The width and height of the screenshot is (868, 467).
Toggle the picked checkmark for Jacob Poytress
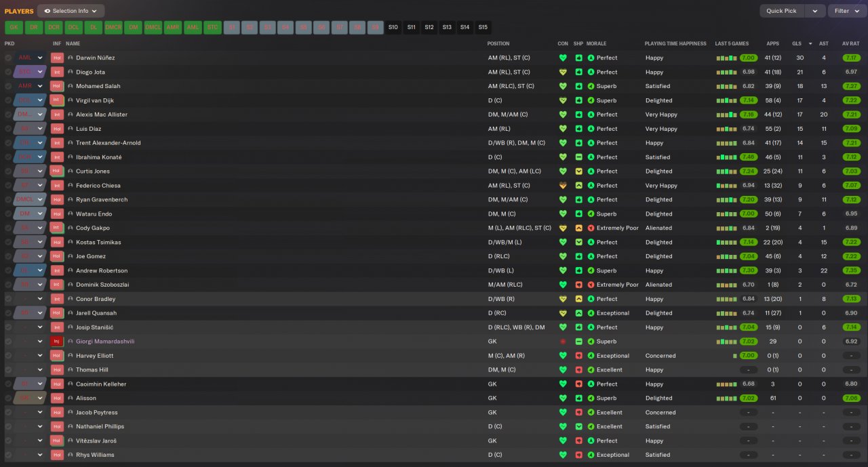[8, 412]
